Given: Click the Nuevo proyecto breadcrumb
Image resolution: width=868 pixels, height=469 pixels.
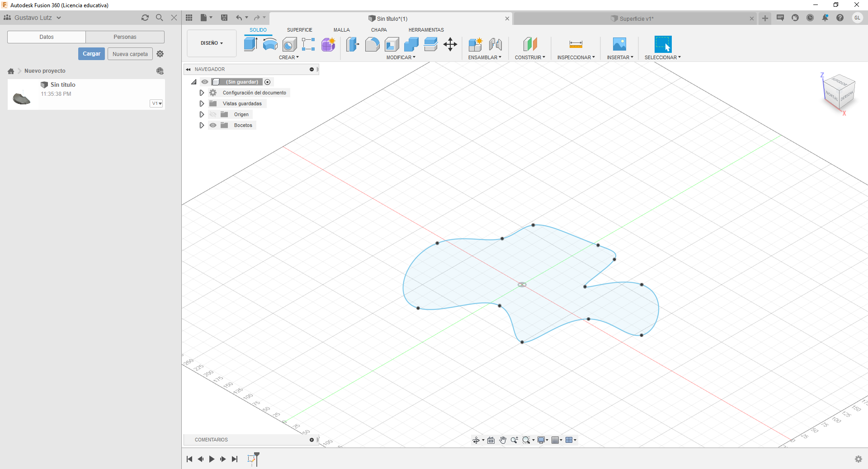Looking at the screenshot, I should click(45, 71).
